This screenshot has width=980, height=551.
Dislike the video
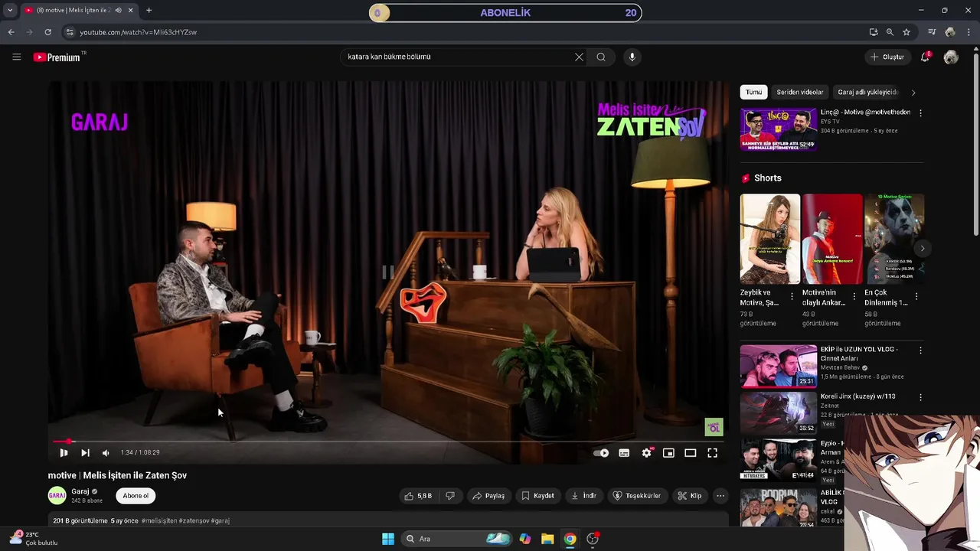coord(450,496)
